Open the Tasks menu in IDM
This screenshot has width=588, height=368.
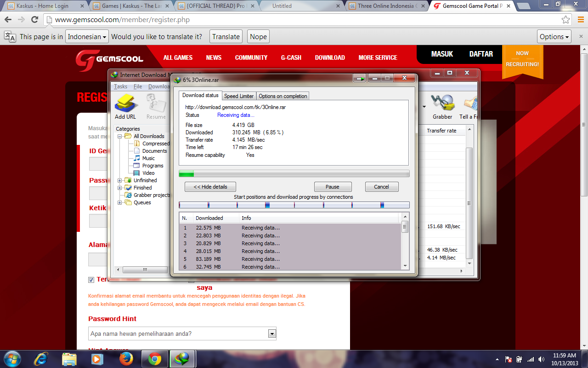tap(120, 86)
